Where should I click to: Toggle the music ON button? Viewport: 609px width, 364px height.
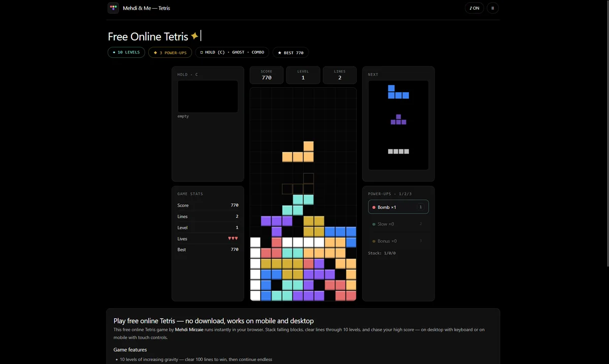475,8
